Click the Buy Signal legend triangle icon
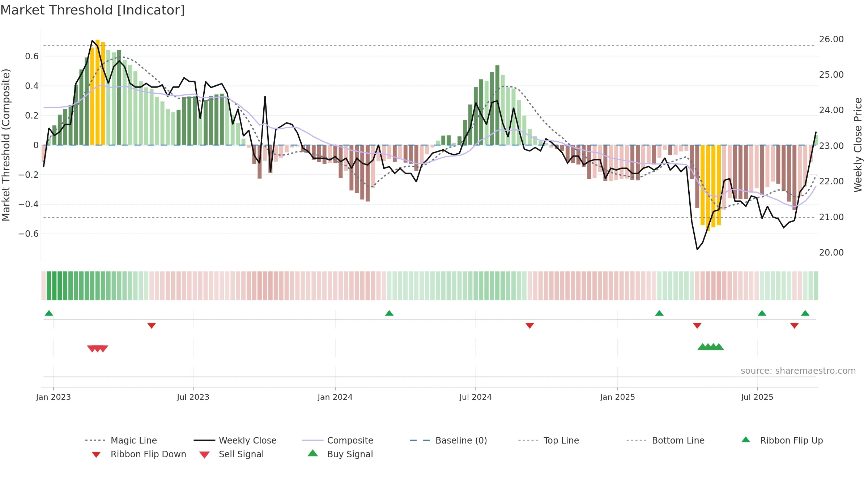 [313, 453]
